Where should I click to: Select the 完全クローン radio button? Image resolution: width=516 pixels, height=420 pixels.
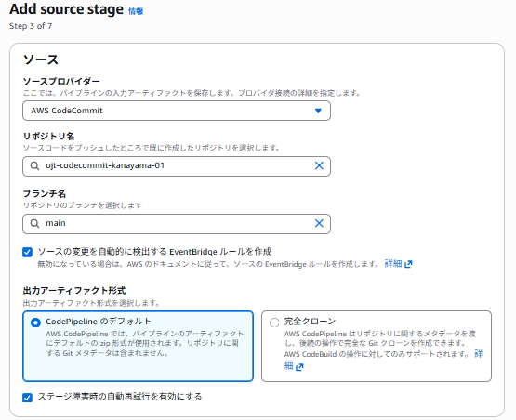point(274,322)
